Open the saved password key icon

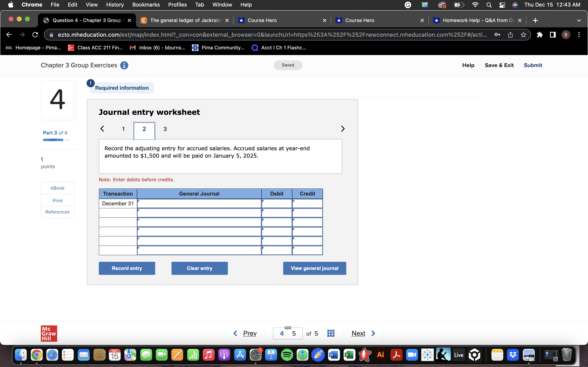497,35
